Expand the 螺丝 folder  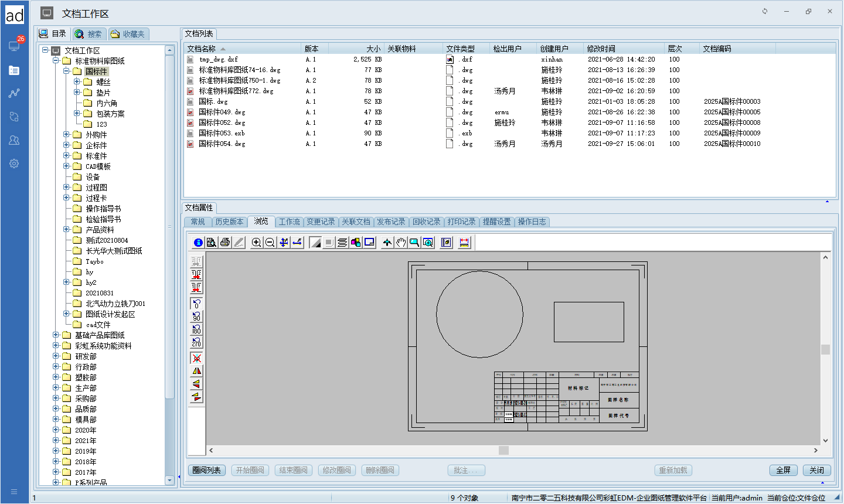77,82
